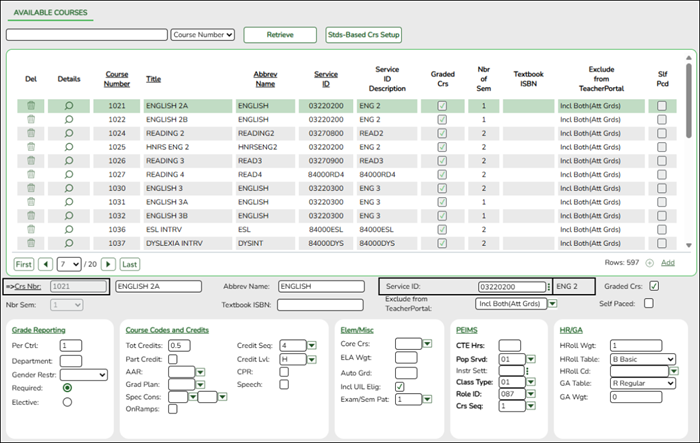Toggle Graded Crs checkbox for course 1022
This screenshot has height=443, width=700.
click(442, 119)
